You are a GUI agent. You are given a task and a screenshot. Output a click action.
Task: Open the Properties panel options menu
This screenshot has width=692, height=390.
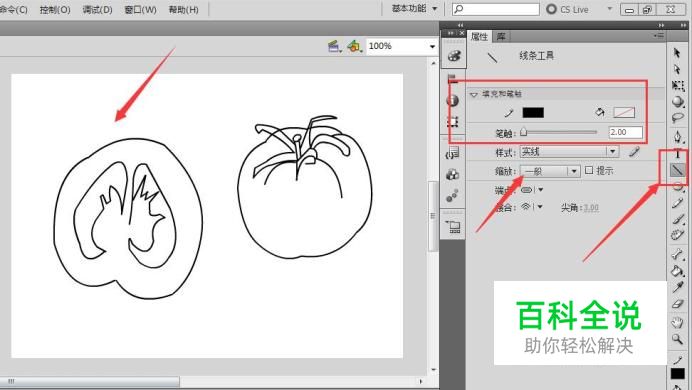pyautogui.click(x=659, y=35)
